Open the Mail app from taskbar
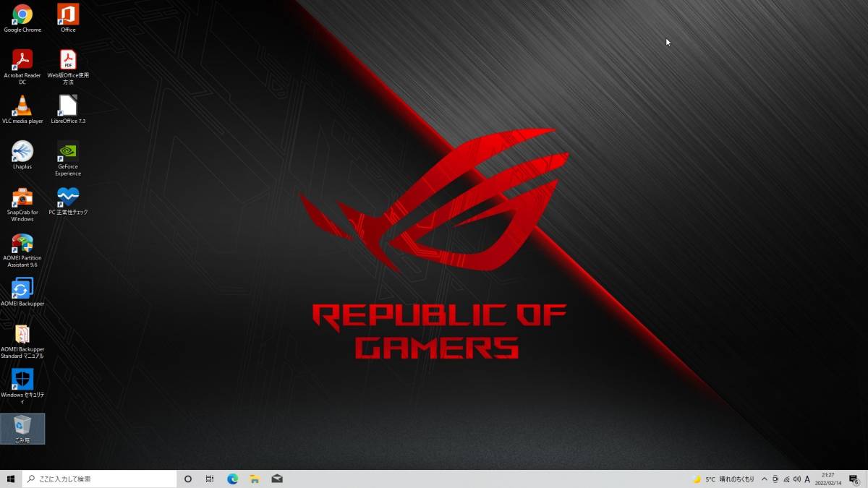The height and width of the screenshot is (488, 868). [x=276, y=479]
